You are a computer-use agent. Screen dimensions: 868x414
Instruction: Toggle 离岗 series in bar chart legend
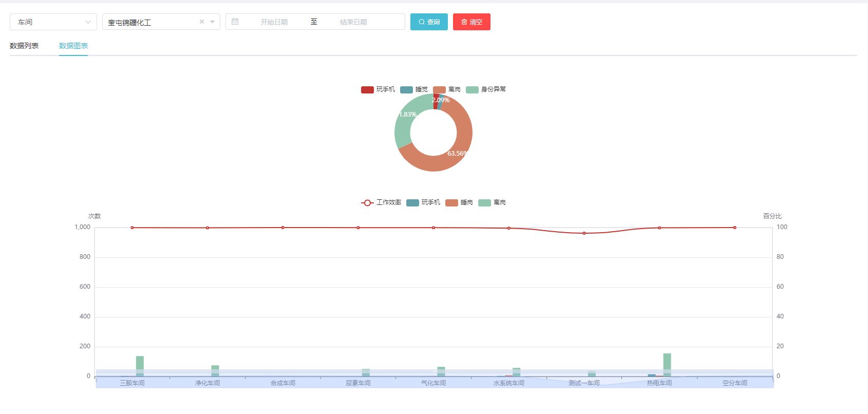tap(484, 203)
